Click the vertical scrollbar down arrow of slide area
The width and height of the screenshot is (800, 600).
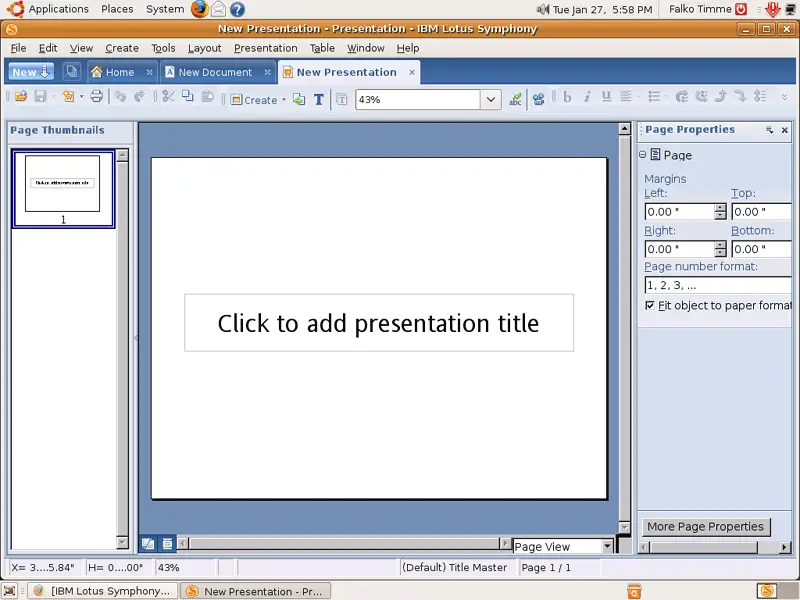[x=624, y=527]
